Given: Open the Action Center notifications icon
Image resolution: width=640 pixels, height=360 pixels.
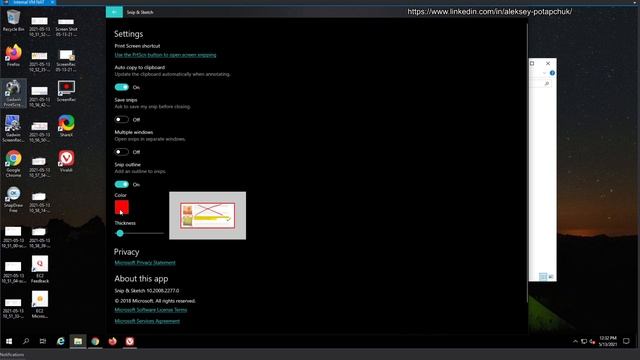Looking at the screenshot, I should [626, 341].
